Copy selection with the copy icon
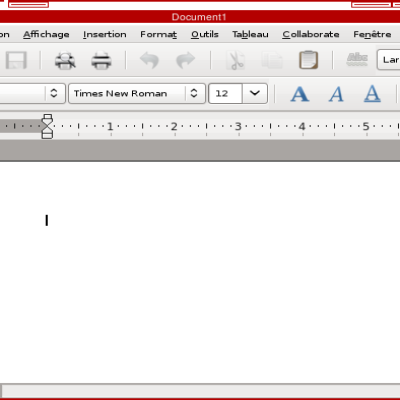This screenshot has width=400, height=400. click(272, 60)
